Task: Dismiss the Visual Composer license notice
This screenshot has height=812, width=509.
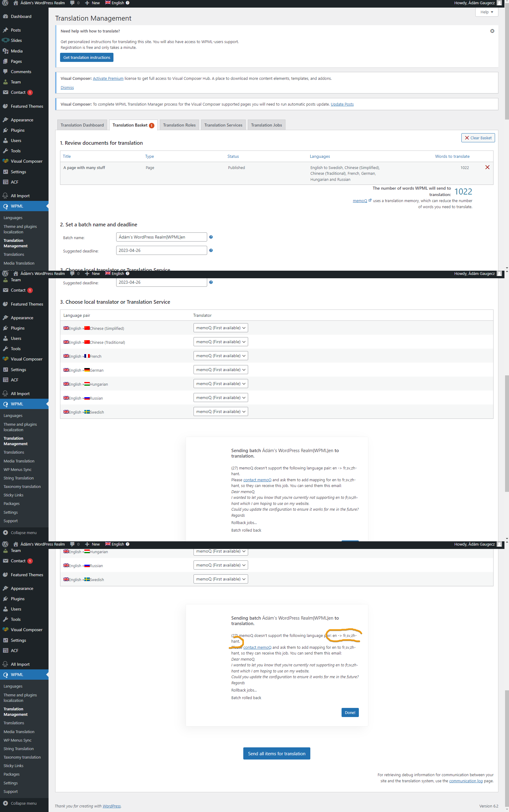Action: click(x=67, y=87)
